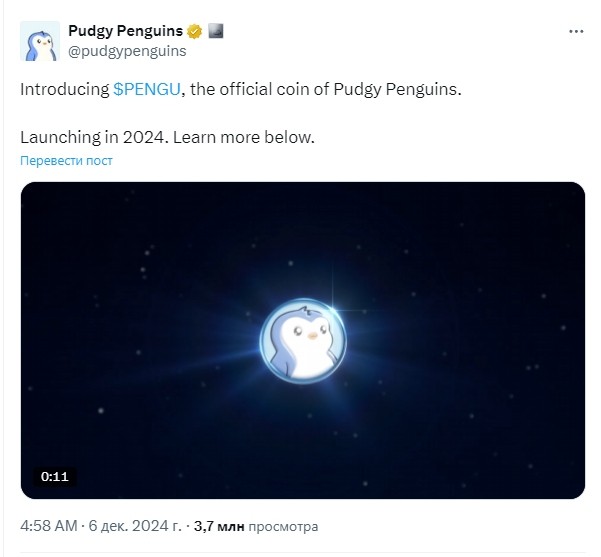Click the 'Launching in 2024.' sentence
The image size is (601, 557).
94,137
